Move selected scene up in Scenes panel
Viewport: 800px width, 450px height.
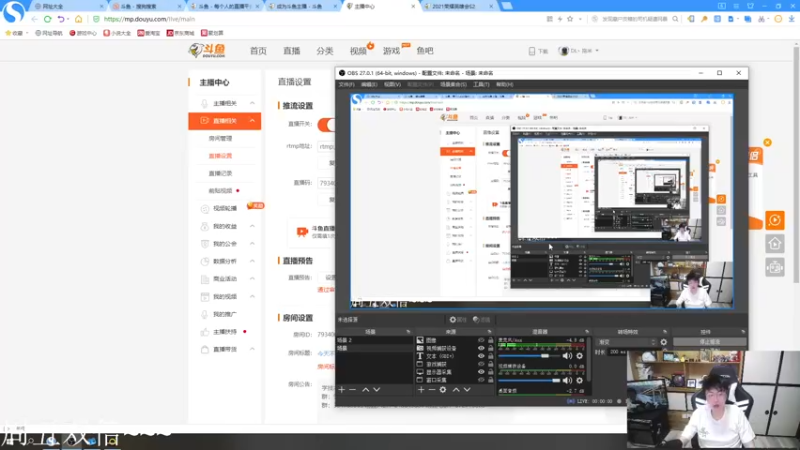click(x=366, y=390)
